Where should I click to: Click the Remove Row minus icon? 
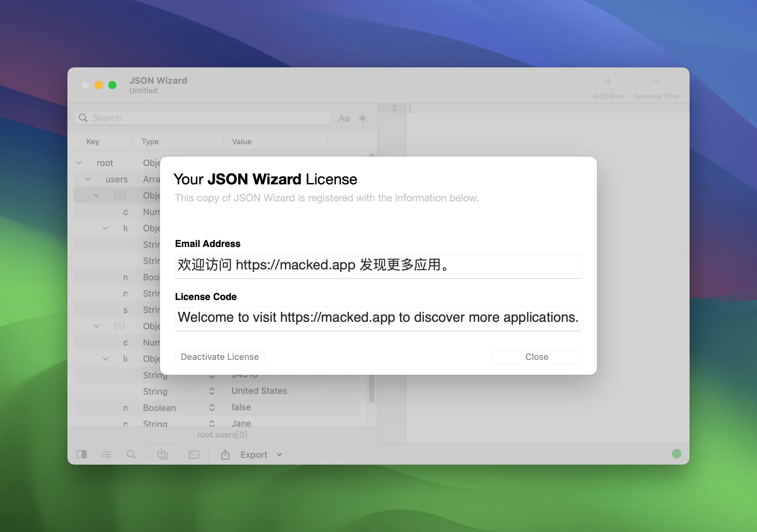(657, 81)
